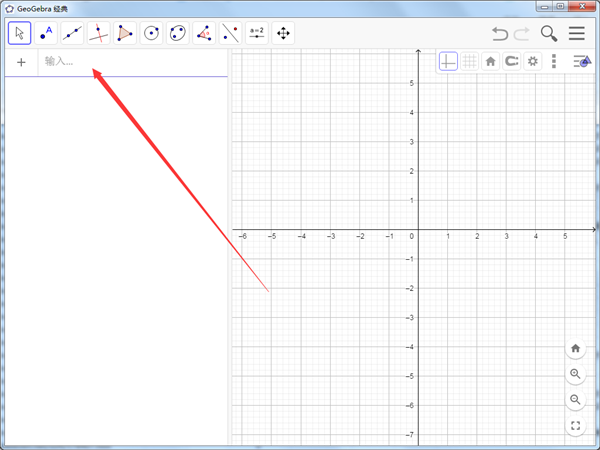The height and width of the screenshot is (450, 600).
Task: Focus the algebra input field
Action: (133, 62)
